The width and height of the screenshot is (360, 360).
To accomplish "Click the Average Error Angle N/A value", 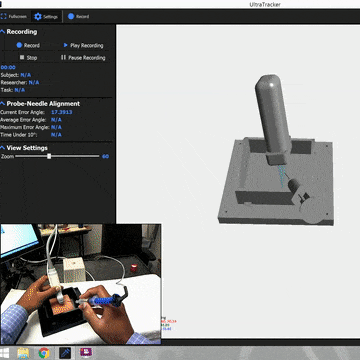I will tap(56, 120).
